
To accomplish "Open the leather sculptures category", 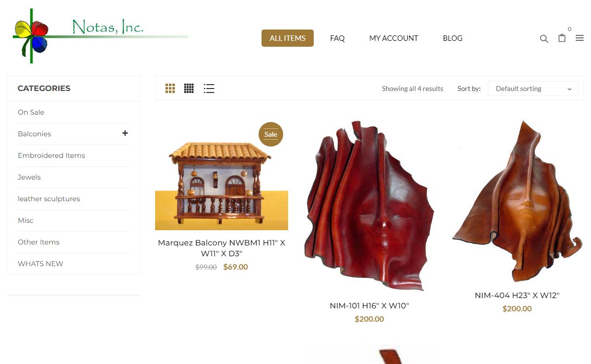I will (49, 199).
